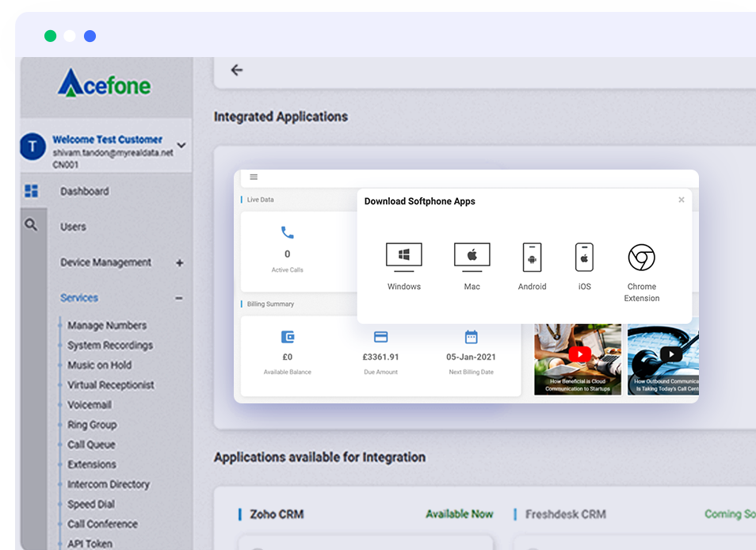Click the £0 available balance value
Viewport: 756px width, 550px height.
tap(288, 357)
